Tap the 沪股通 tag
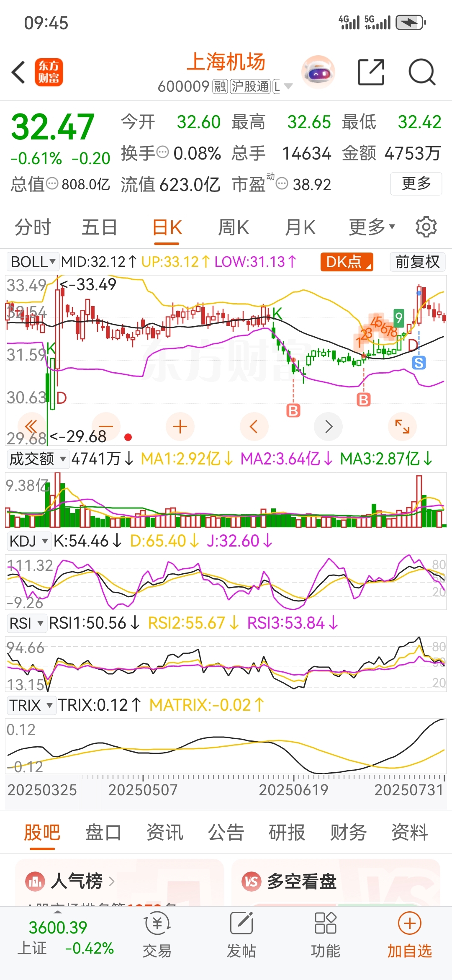The height and width of the screenshot is (980, 452). click(x=250, y=87)
